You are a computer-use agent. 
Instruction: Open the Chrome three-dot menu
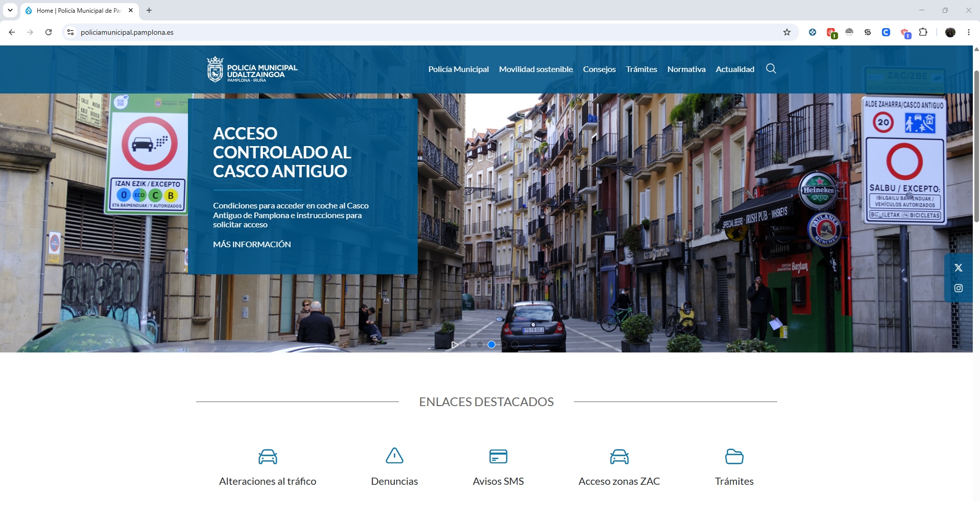(x=968, y=32)
